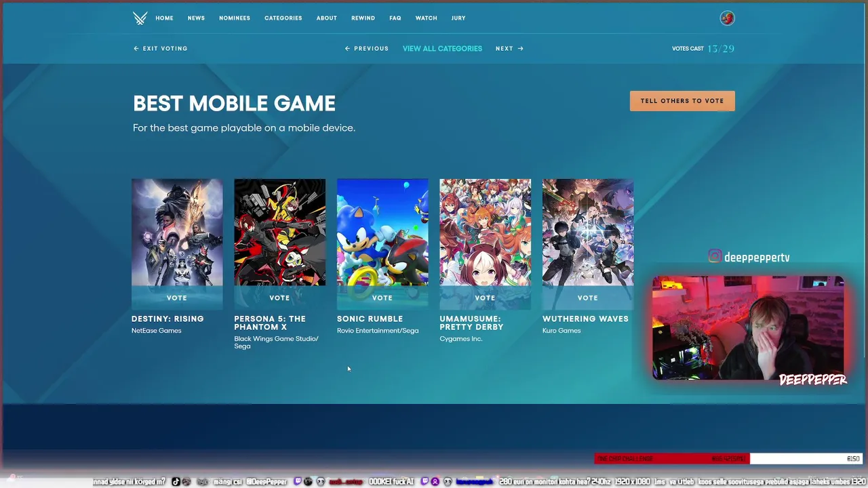Open the Rewind menu item

pyautogui.click(x=363, y=18)
